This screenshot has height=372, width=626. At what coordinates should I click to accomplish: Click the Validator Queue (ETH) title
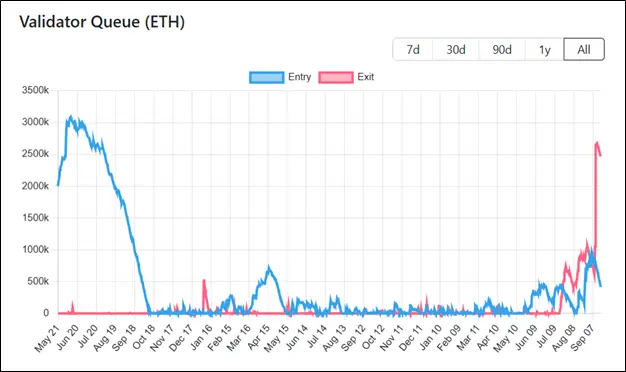pos(102,22)
